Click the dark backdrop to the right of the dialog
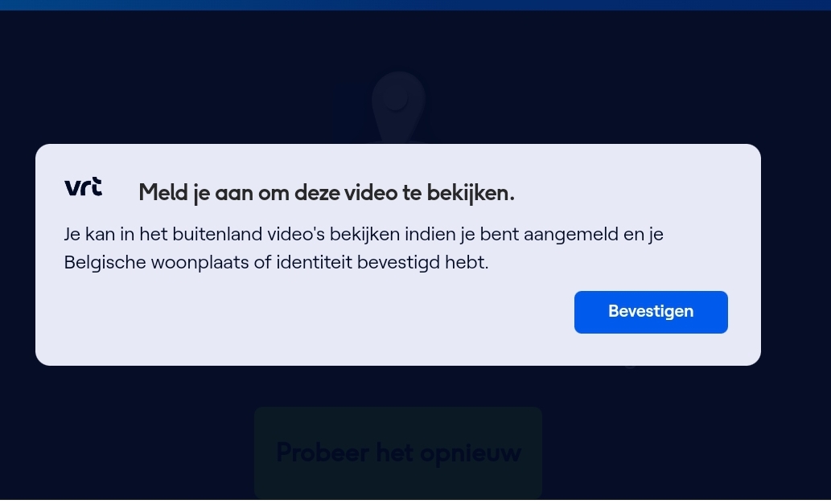This screenshot has width=831, height=504. pyautogui.click(x=796, y=254)
